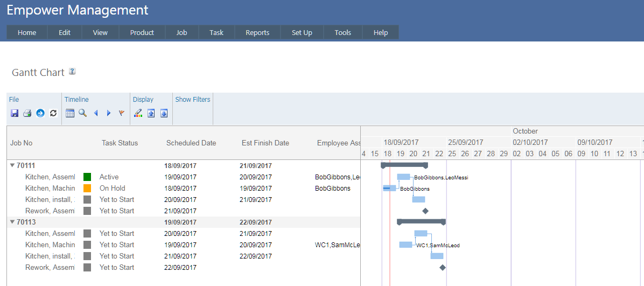Click the refresh icon in File group
This screenshot has height=286, width=644.
[53, 113]
